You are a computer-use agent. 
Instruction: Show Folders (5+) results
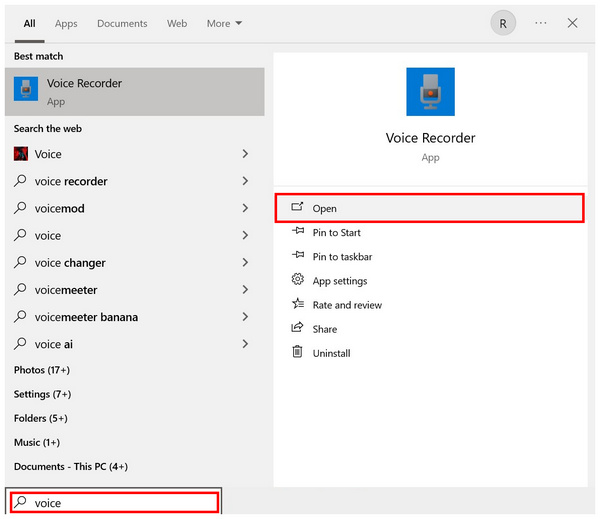tap(41, 418)
